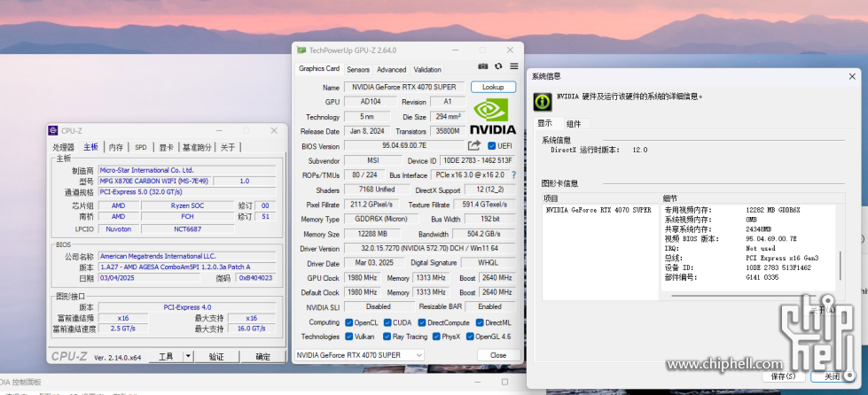Screen dimensions: 868x395
Task: Click the GPU name field in GPU-Z
Action: click(404, 87)
